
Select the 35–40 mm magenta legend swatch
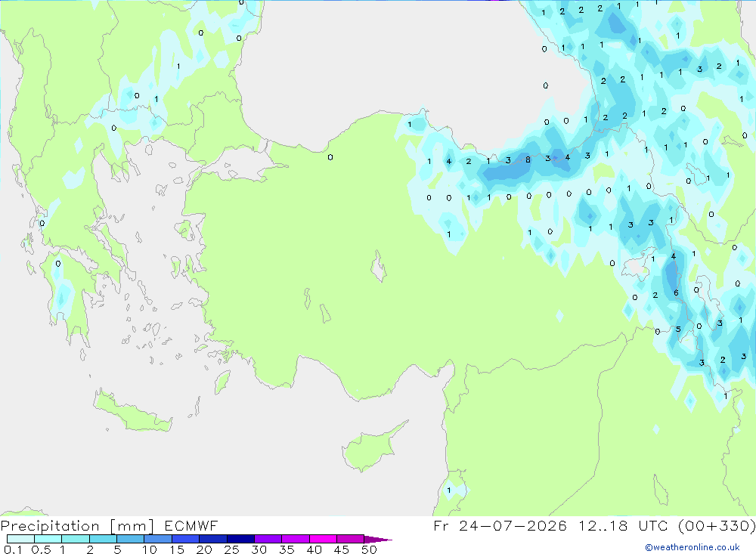coord(295,539)
